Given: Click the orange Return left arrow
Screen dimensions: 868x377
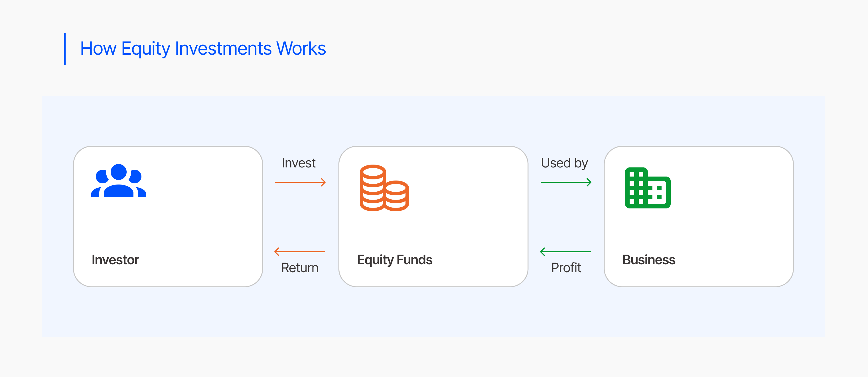Looking at the screenshot, I should 300,251.
